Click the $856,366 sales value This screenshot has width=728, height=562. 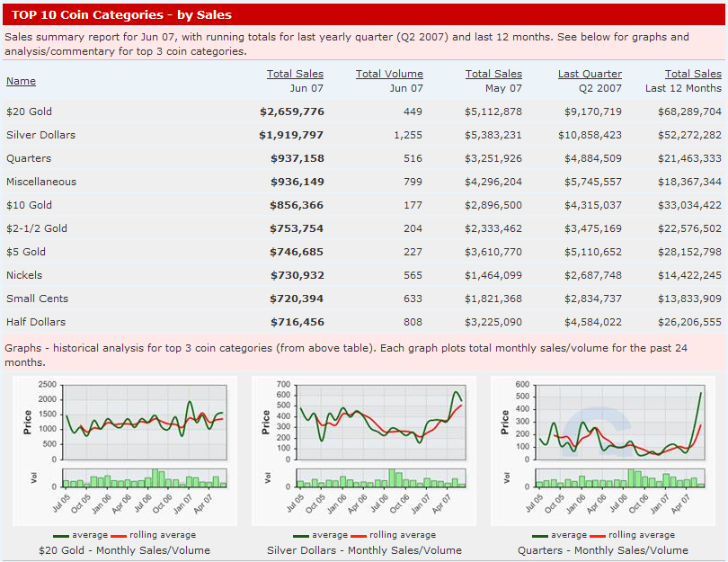tap(297, 205)
